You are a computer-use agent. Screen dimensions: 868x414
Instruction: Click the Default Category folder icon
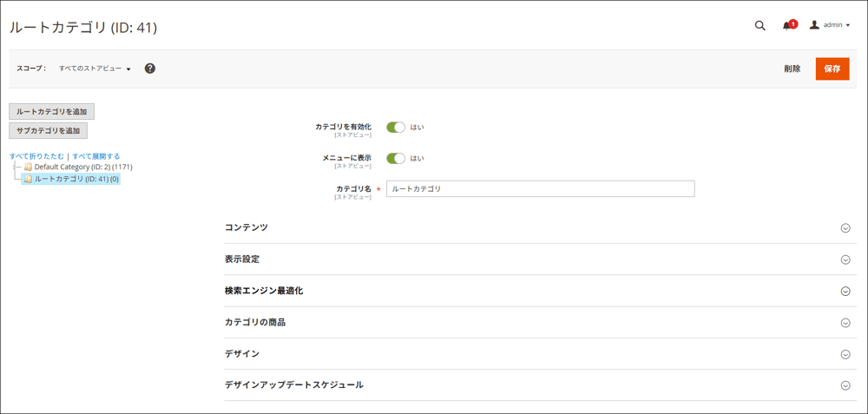coord(28,167)
